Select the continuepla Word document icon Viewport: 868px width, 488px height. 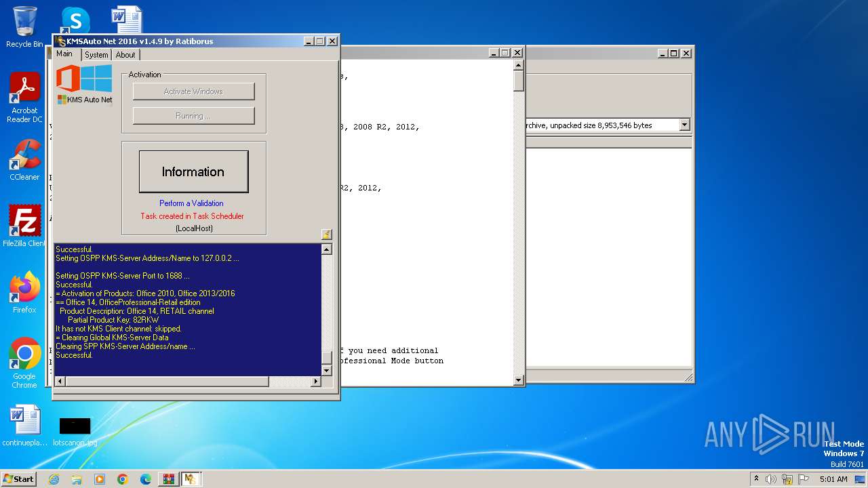tap(24, 426)
